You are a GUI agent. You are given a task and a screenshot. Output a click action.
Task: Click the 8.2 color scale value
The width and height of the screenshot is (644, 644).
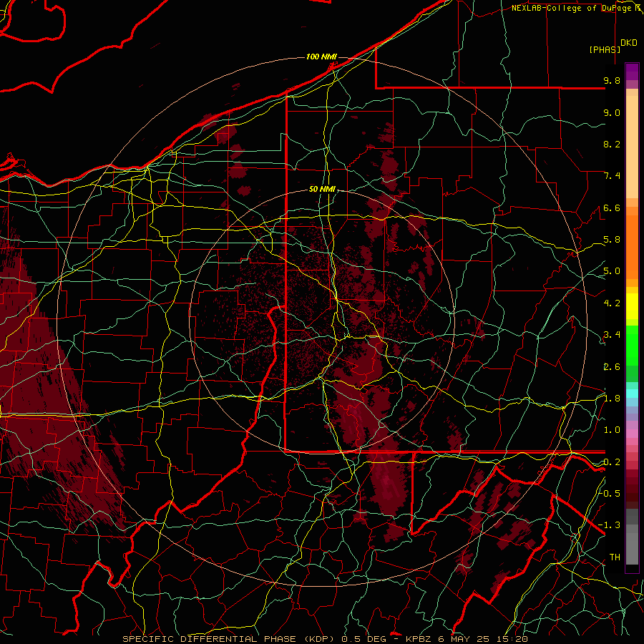point(612,144)
